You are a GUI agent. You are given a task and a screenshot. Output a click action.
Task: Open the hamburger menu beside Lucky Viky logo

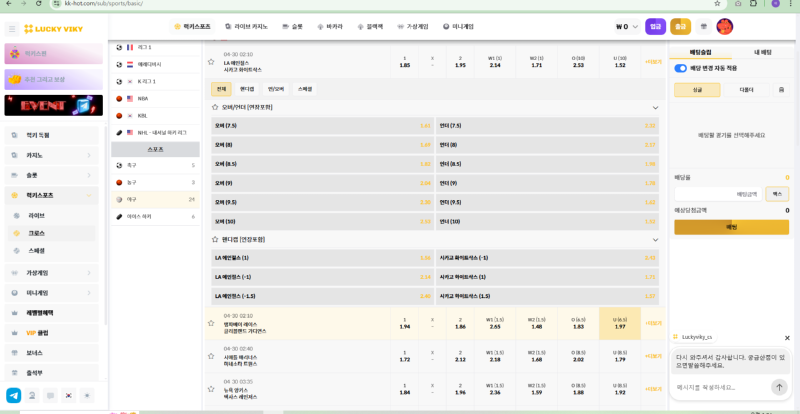(x=12, y=28)
